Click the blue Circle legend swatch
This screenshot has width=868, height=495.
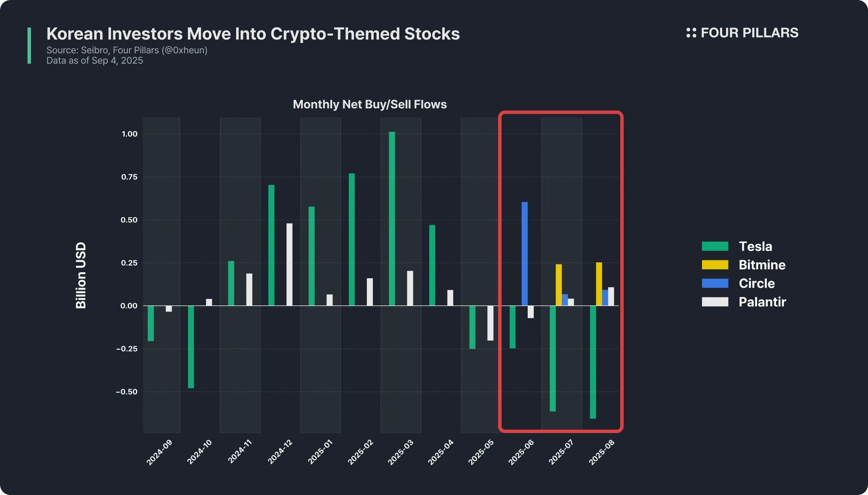tap(715, 283)
